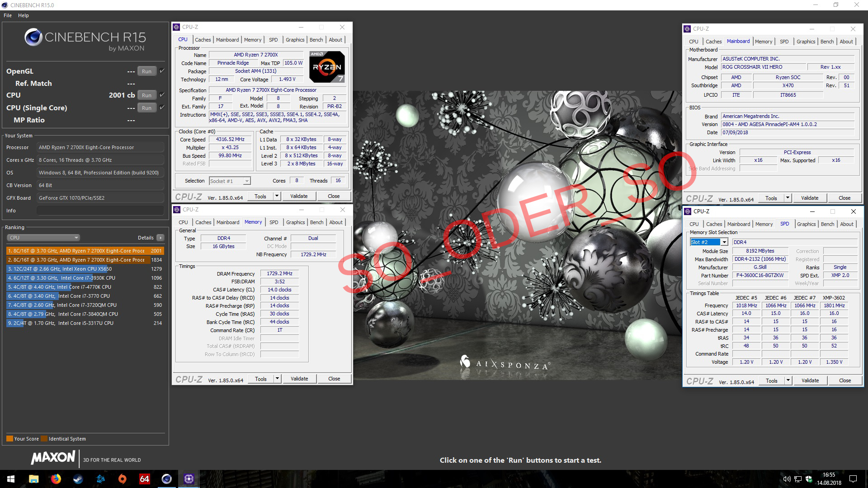Image resolution: width=868 pixels, height=488 pixels.
Task: Expand the Memory Slot #2 dropdown
Action: [x=724, y=242]
